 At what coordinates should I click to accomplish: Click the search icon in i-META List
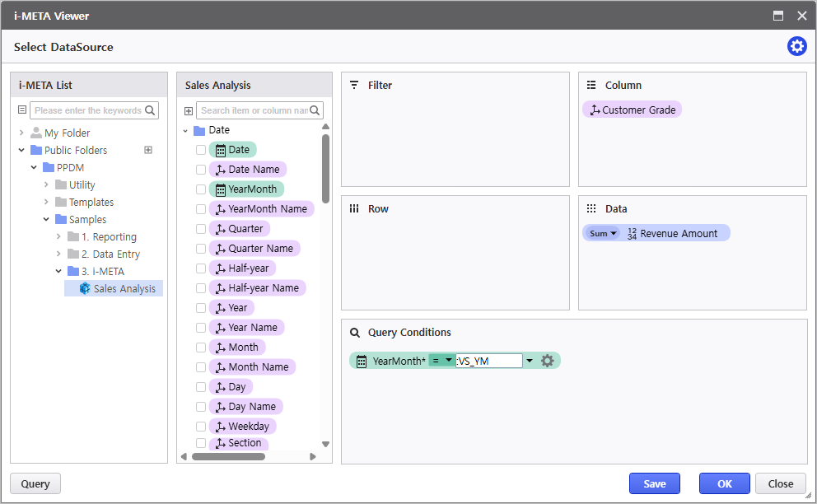tap(150, 110)
